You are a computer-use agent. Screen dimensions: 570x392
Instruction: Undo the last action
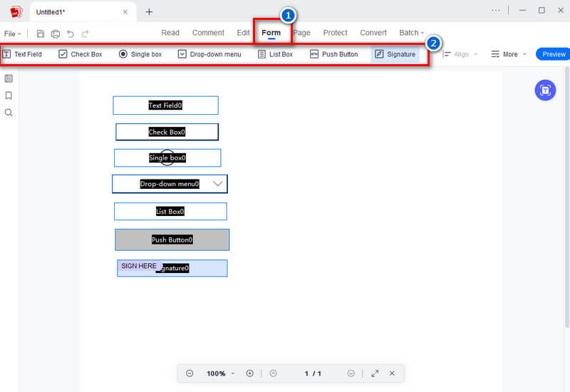tap(71, 33)
